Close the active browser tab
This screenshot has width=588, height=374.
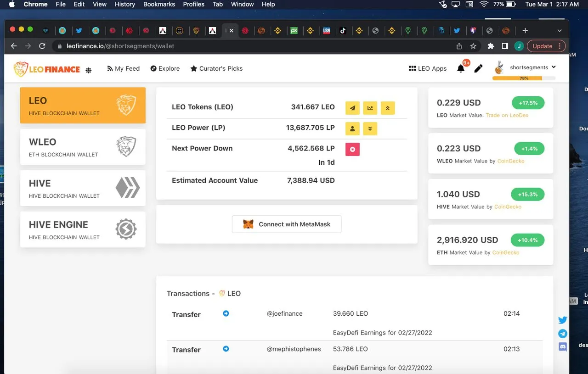click(231, 31)
